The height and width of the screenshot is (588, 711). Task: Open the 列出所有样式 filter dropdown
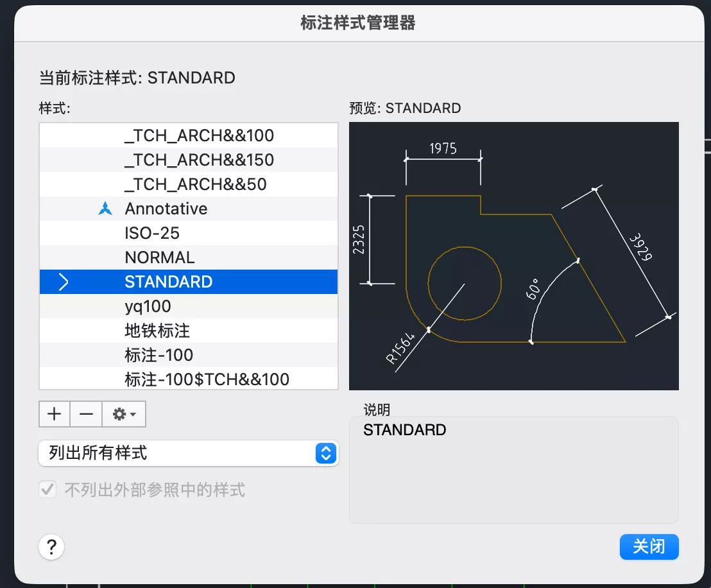188,453
